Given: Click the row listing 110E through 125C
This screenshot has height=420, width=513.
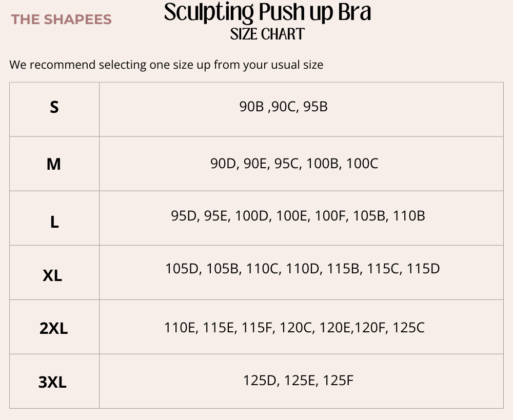Looking at the screenshot, I should tap(301, 327).
